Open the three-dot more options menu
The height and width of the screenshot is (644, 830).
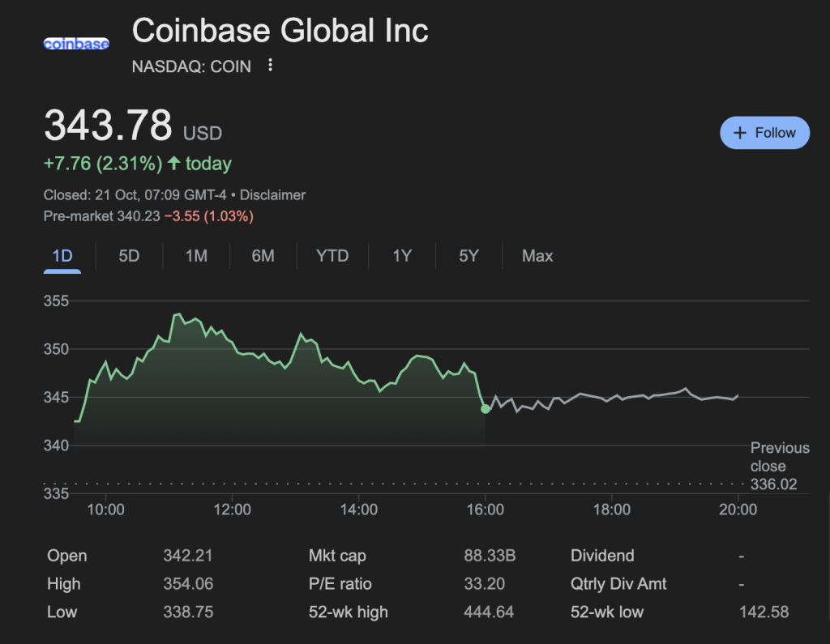pyautogui.click(x=271, y=66)
